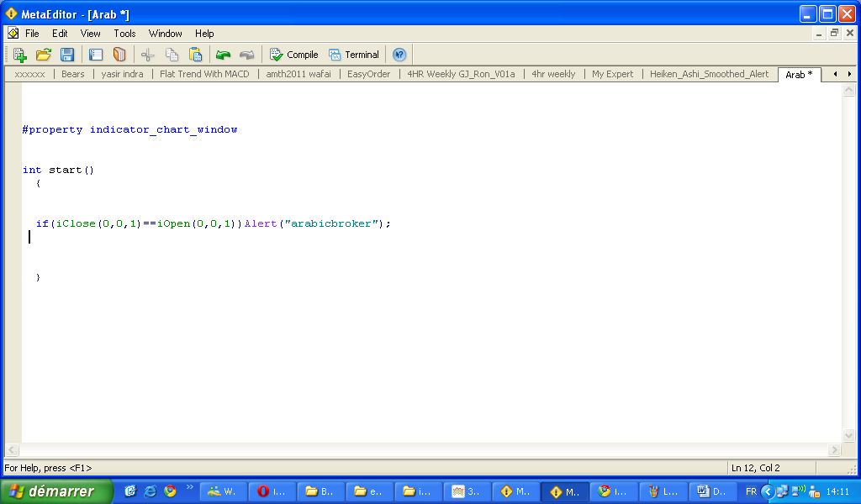The image size is (861, 504).
Task: Open a file using the folder icon
Action: pos(44,55)
